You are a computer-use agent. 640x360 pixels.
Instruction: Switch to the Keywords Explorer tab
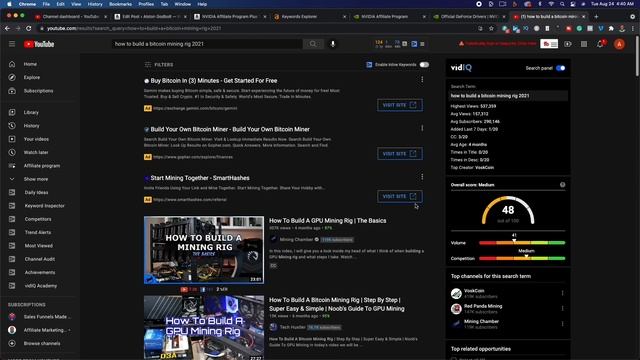point(310,17)
